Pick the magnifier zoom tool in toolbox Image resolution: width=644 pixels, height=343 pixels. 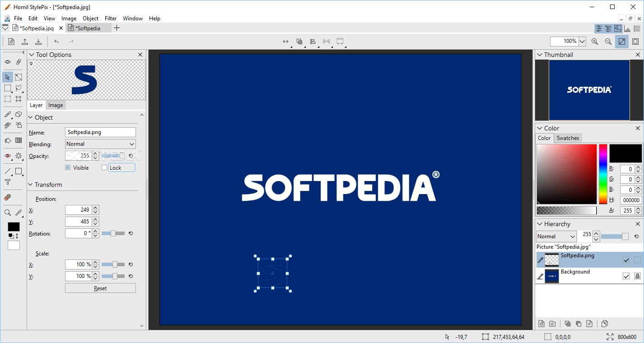point(8,213)
